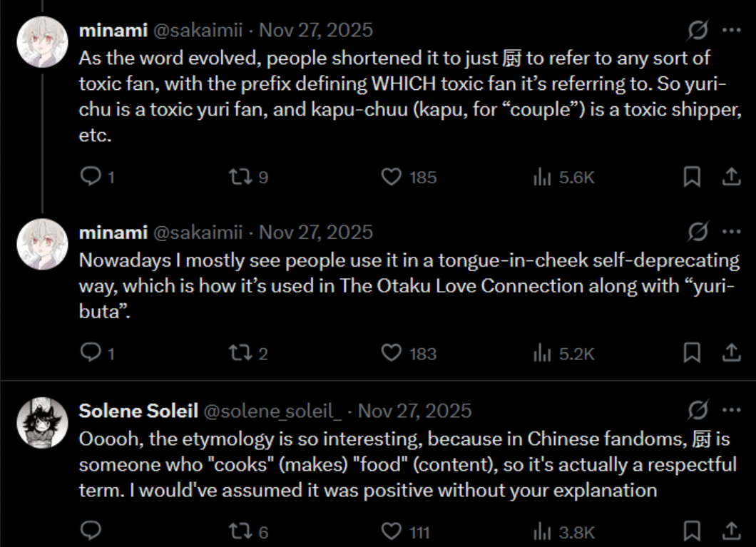
Task: Repost Solene Soleil's reply
Action: 240,531
